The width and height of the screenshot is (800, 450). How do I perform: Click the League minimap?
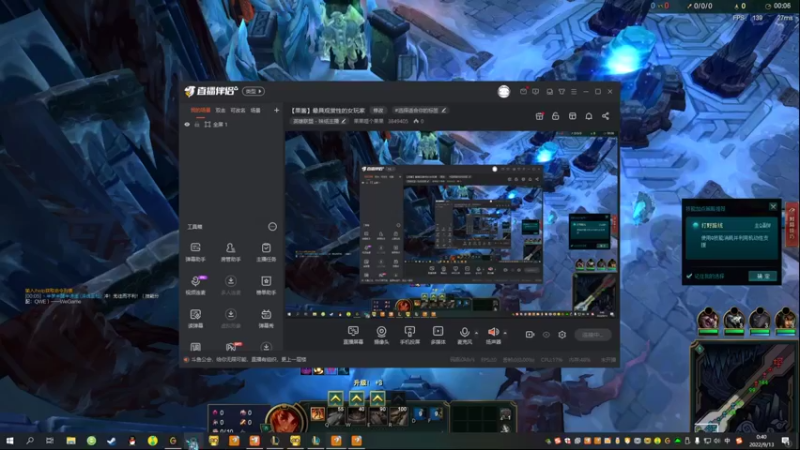743,386
